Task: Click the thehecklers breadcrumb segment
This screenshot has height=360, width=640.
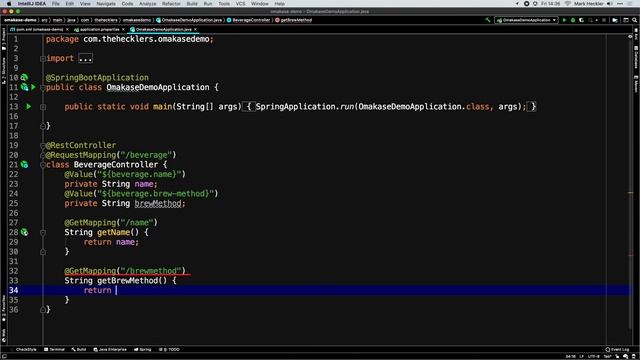Action: coord(106,20)
